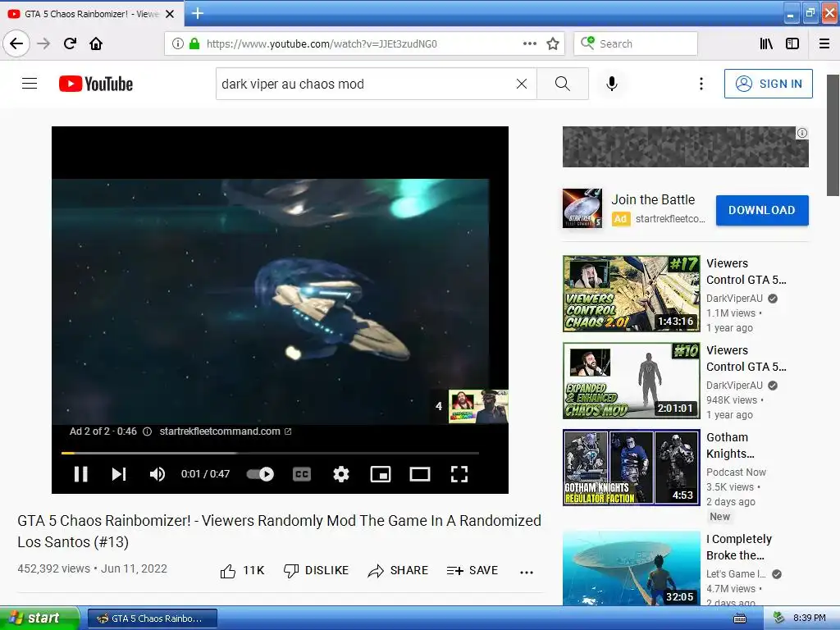Image resolution: width=840 pixels, height=630 pixels.
Task: Open Firefox hamburger menu
Action: tap(824, 43)
